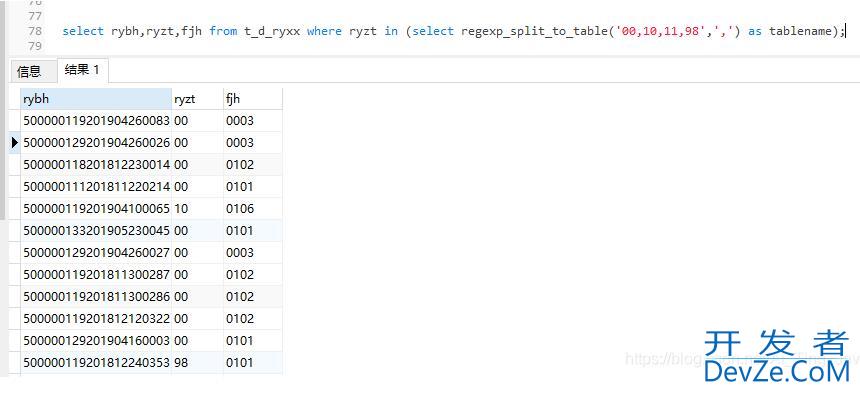This screenshot has height=393, width=860.
Task: Select rybh cell 50000119201904100065
Action: pos(96,208)
